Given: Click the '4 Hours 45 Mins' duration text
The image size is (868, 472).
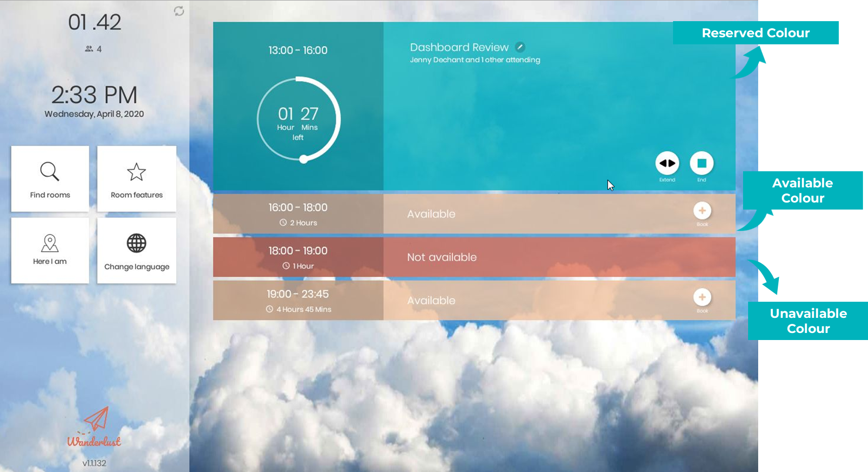Looking at the screenshot, I should click(304, 309).
